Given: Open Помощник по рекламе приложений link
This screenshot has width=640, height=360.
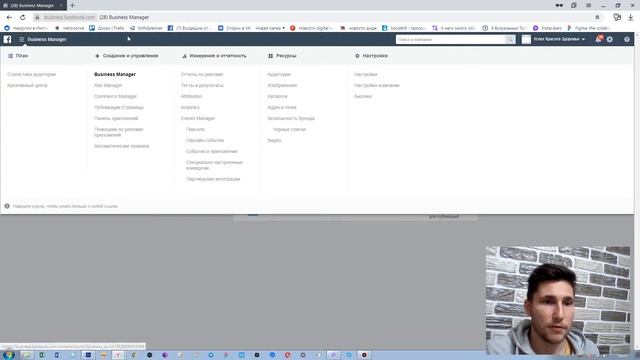Looking at the screenshot, I should tap(118, 132).
